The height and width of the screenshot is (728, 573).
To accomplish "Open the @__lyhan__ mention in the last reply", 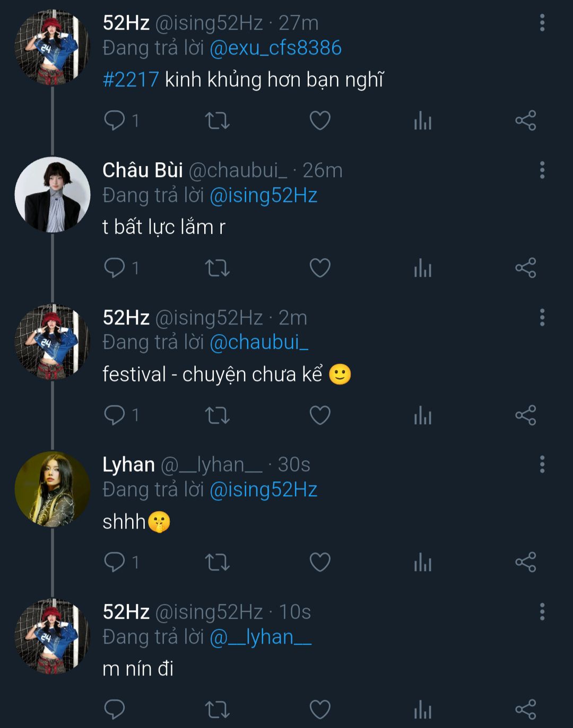I will coord(261,637).
